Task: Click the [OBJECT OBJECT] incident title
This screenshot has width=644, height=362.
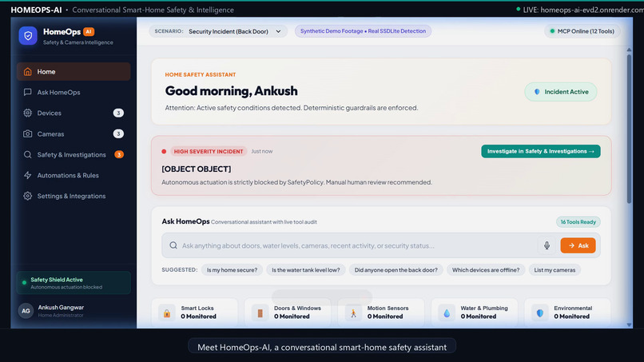Action: point(197,169)
